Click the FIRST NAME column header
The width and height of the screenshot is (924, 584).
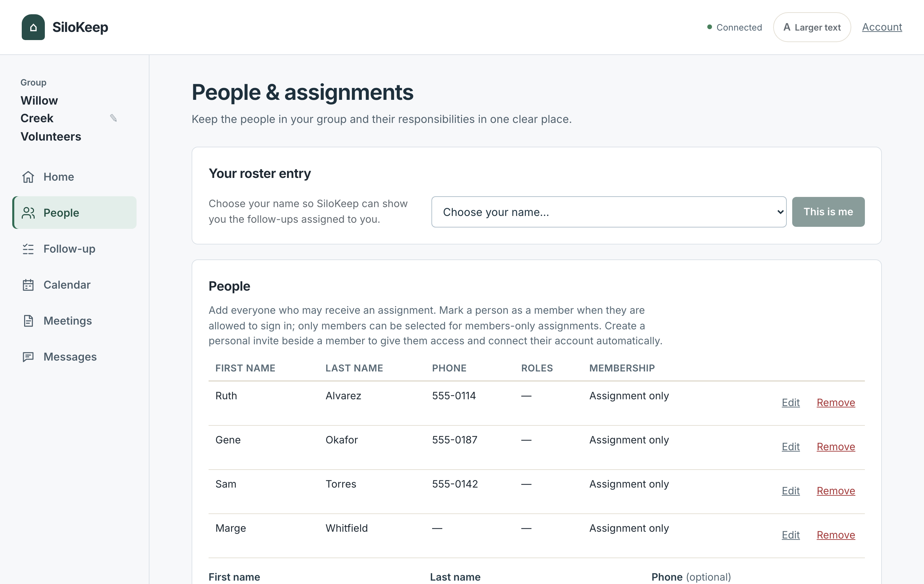245,368
